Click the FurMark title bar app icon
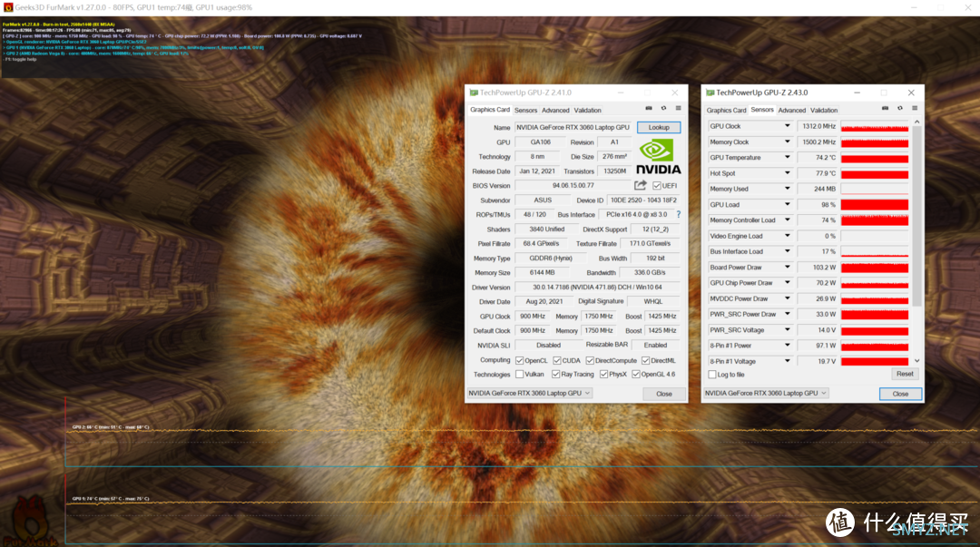The width and height of the screenshot is (980, 547). pyautogui.click(x=8, y=7)
